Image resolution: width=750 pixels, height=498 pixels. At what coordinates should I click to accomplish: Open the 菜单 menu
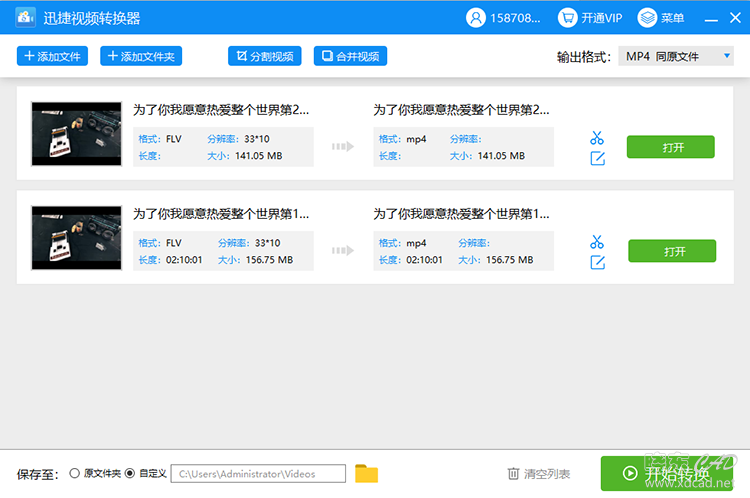coord(661,18)
